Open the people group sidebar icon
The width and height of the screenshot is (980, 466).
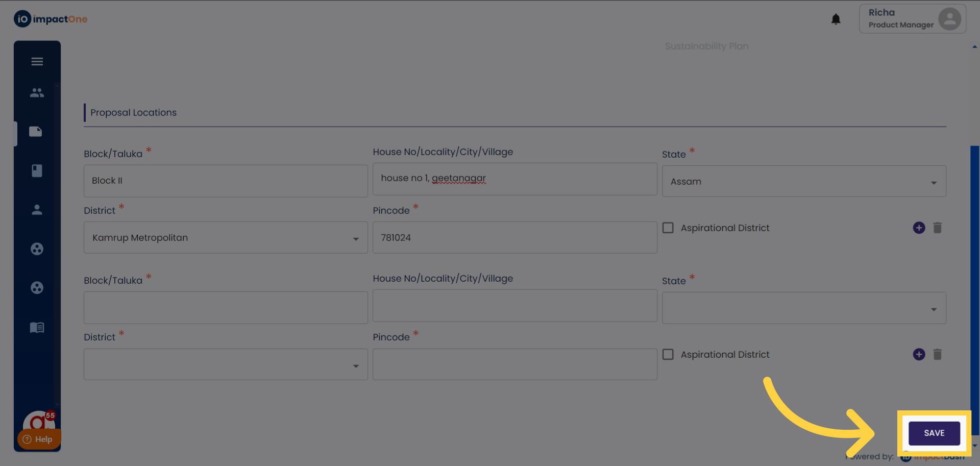[x=37, y=93]
